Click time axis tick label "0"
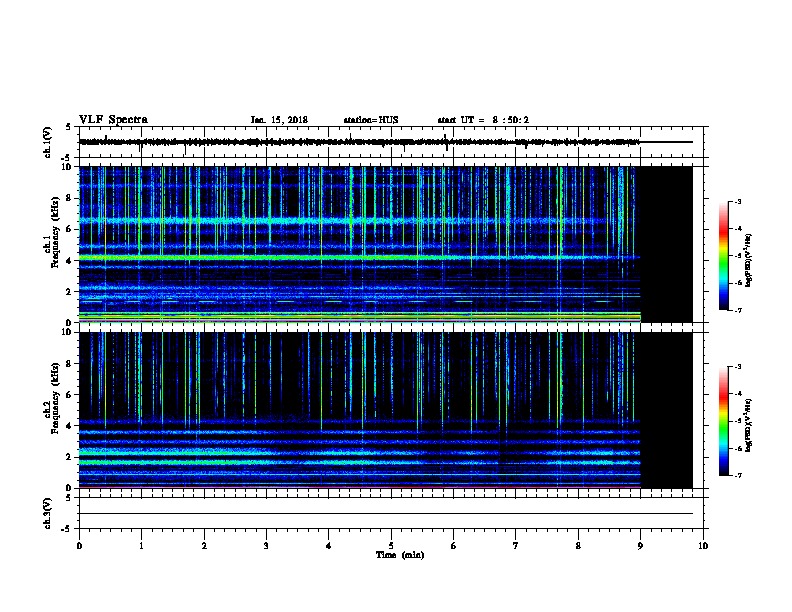This screenshot has height=612, width=792. click(x=79, y=545)
